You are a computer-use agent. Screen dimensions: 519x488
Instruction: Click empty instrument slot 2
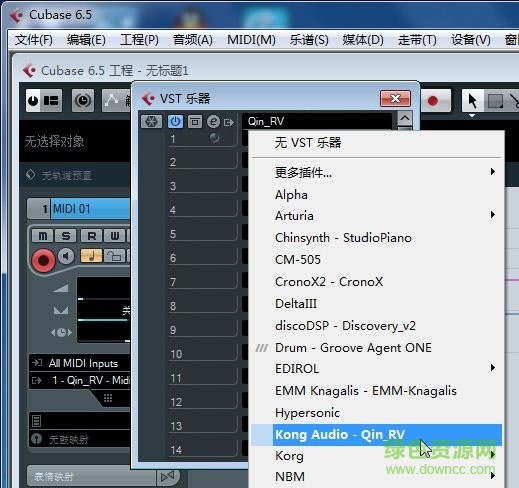point(203,161)
